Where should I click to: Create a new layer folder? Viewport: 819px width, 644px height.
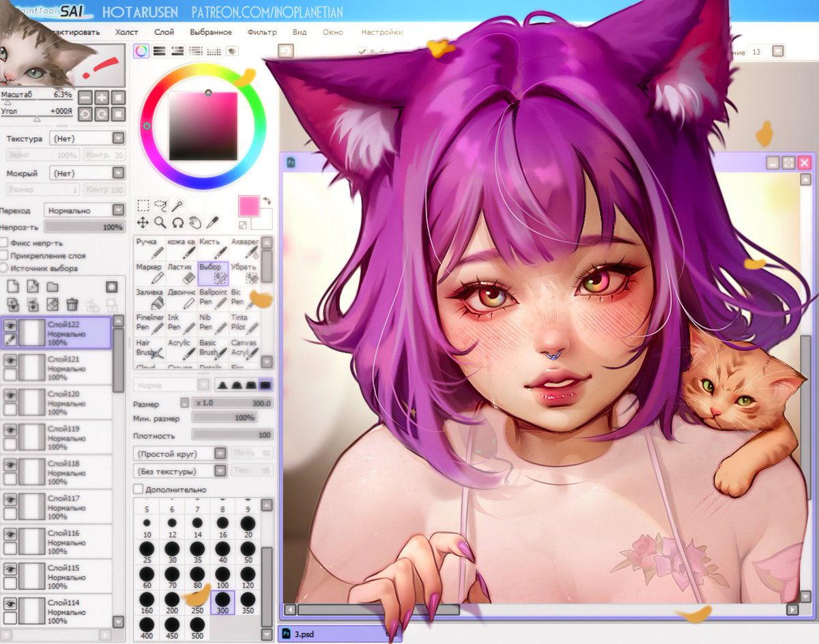tap(52, 287)
